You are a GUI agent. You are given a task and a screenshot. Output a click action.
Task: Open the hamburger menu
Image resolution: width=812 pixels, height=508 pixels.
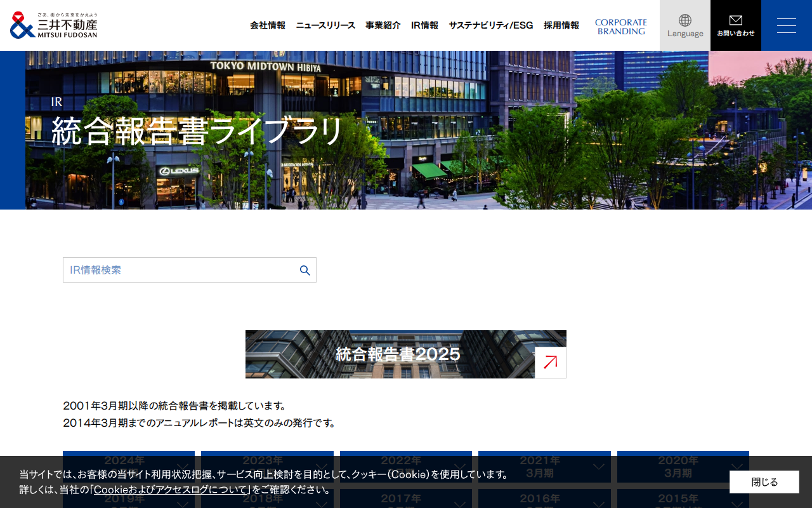coord(787,25)
